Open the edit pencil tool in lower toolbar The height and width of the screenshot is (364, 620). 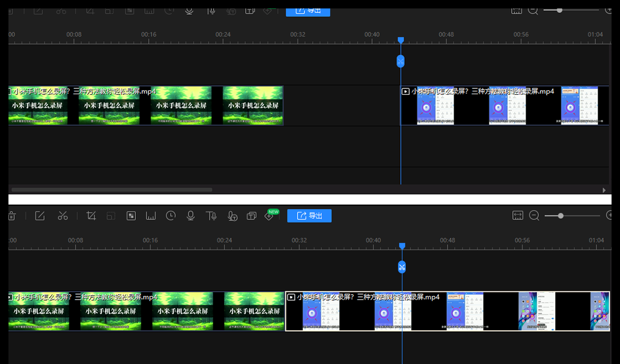[40, 216]
